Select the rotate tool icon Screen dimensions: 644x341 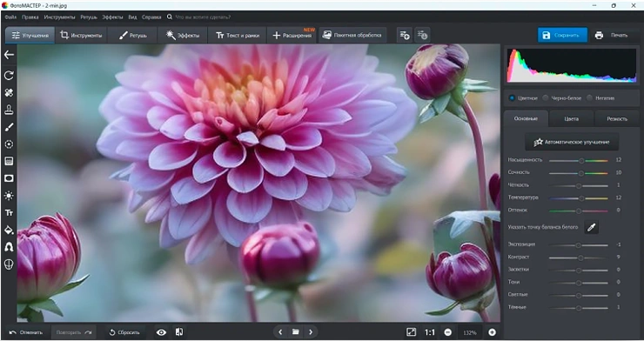pyautogui.click(x=9, y=76)
